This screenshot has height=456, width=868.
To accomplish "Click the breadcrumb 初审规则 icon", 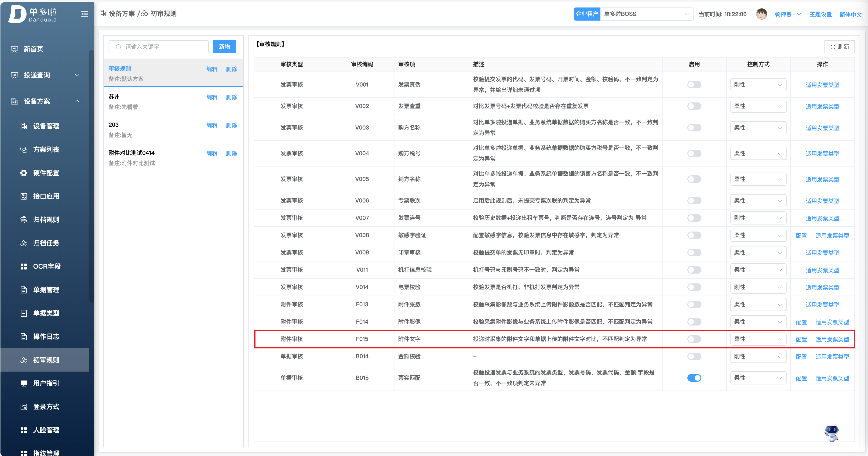I will (144, 13).
